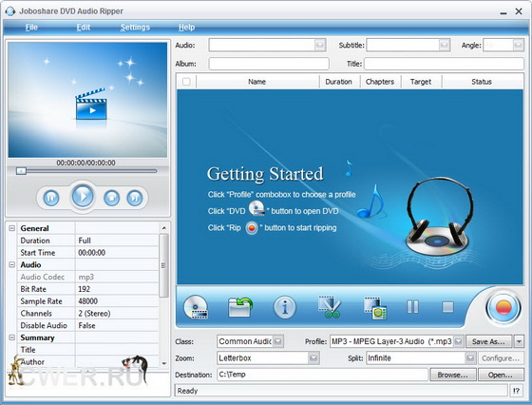The image size is (532, 405).
Task: Click the Album input field
Action: click(269, 64)
